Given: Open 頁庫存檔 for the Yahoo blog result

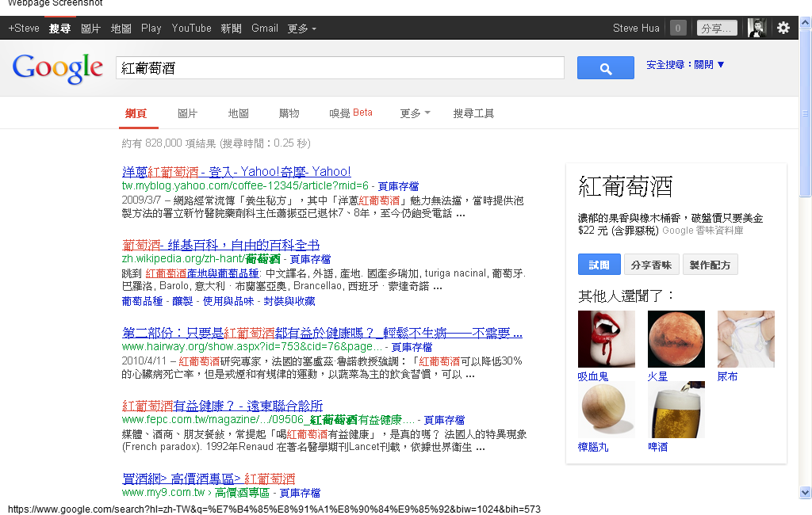Looking at the screenshot, I should (x=398, y=186).
